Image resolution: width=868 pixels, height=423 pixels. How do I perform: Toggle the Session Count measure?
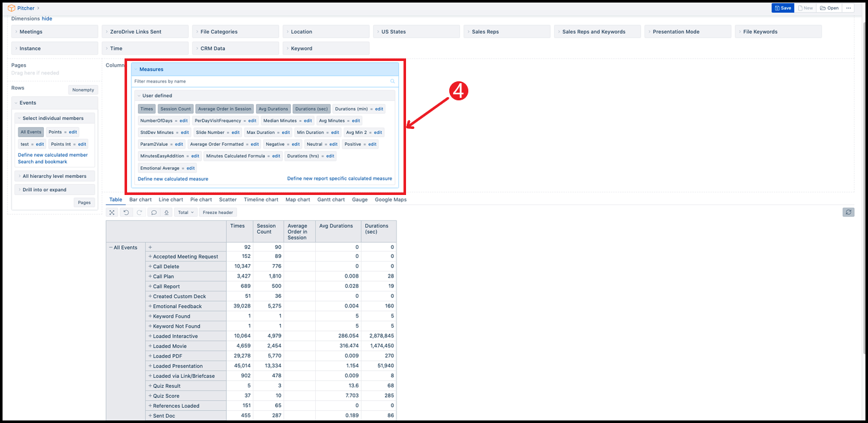point(175,109)
